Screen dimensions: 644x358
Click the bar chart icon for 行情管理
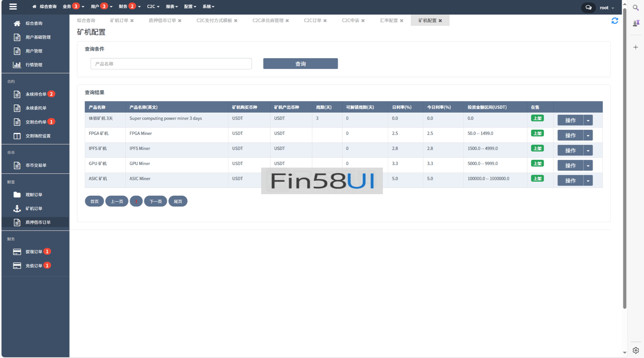tap(17, 65)
